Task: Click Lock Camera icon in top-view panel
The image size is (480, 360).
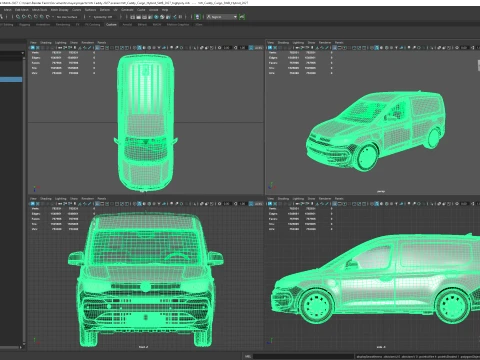Action: 38,48
